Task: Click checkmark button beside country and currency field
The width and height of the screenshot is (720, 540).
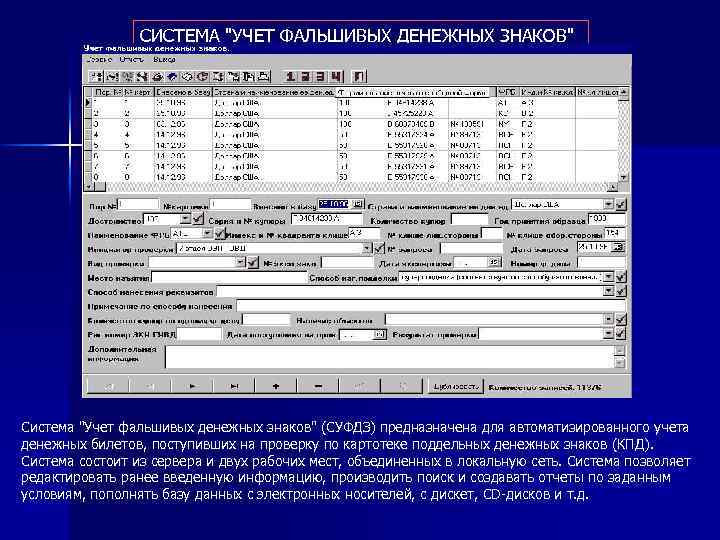Action: click(x=620, y=205)
